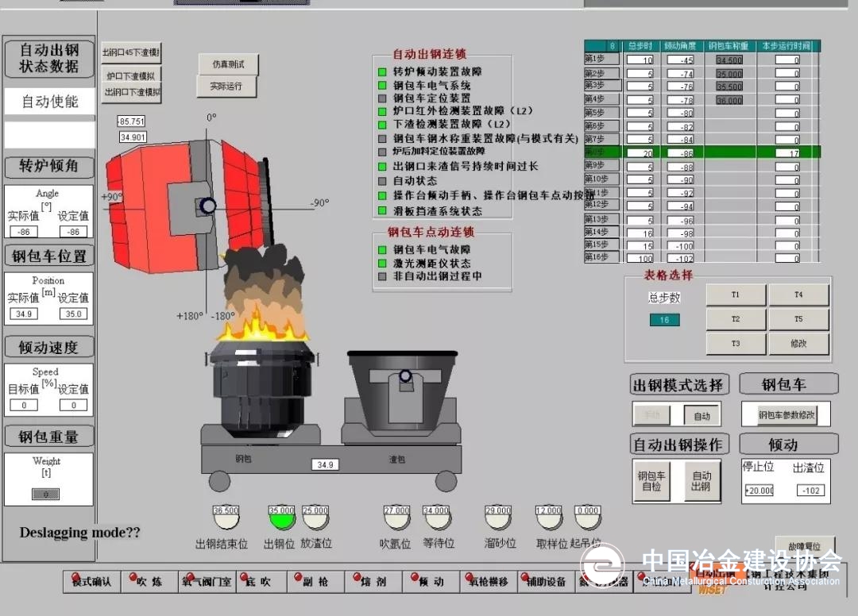Click the Angle 设定值 input field
Screen dimensions: 858x616
pos(73,232)
